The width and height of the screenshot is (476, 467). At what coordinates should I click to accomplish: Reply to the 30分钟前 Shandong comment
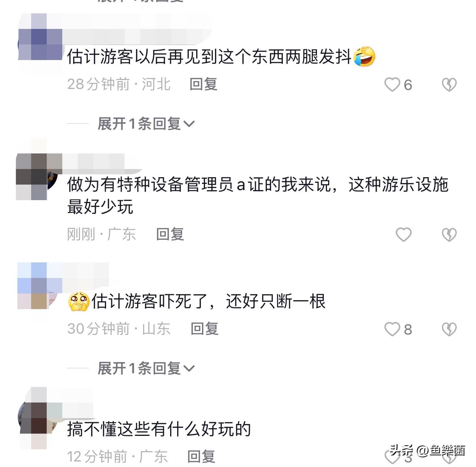click(x=204, y=329)
